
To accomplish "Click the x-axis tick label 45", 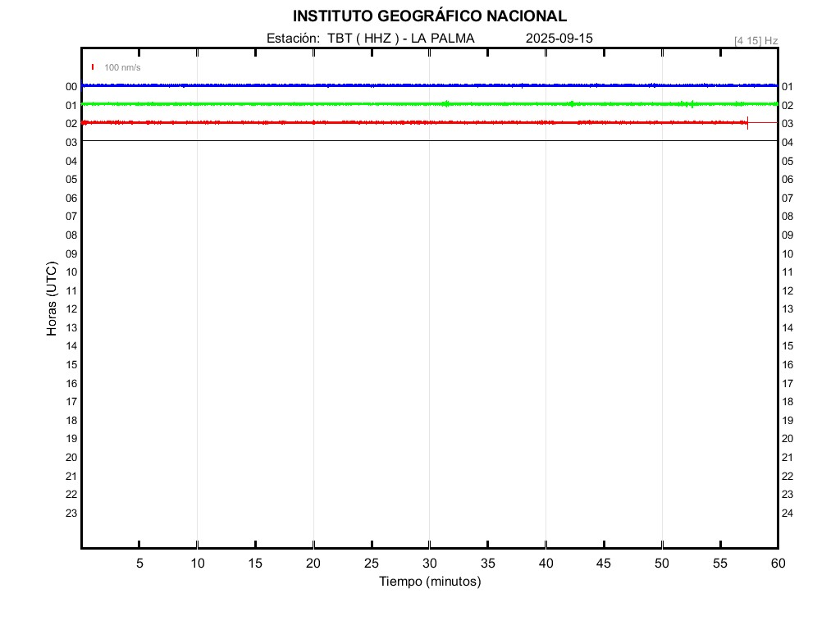I will [x=604, y=563].
